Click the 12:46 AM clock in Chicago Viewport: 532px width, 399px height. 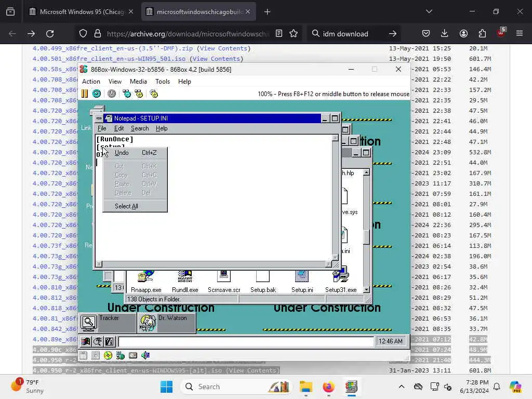click(x=391, y=341)
